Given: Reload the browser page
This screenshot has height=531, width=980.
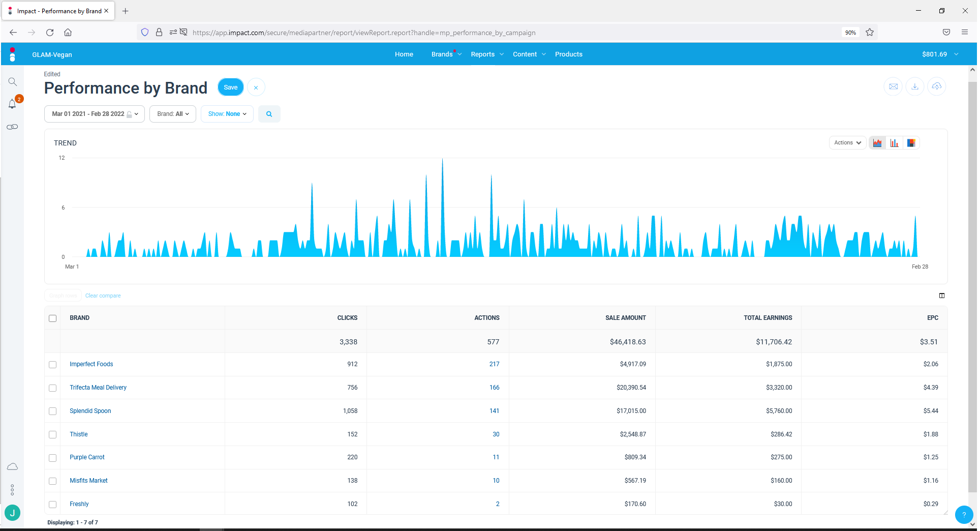Looking at the screenshot, I should 50,33.
